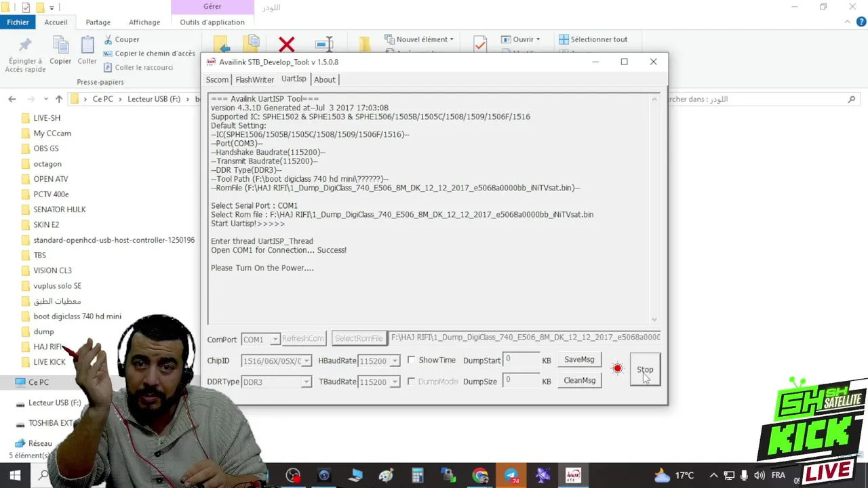Screen dimensions: 868x488
Task: Select Ce PC in navigation pane
Action: pyautogui.click(x=38, y=382)
